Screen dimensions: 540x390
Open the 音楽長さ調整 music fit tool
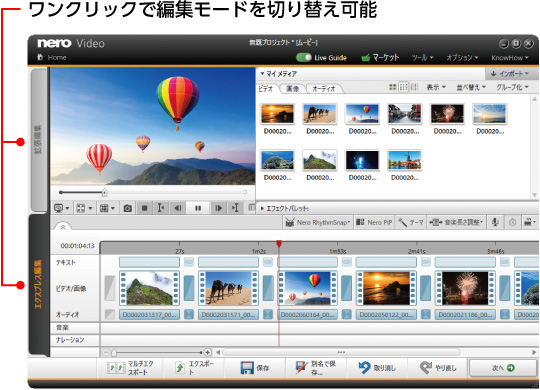point(456,223)
